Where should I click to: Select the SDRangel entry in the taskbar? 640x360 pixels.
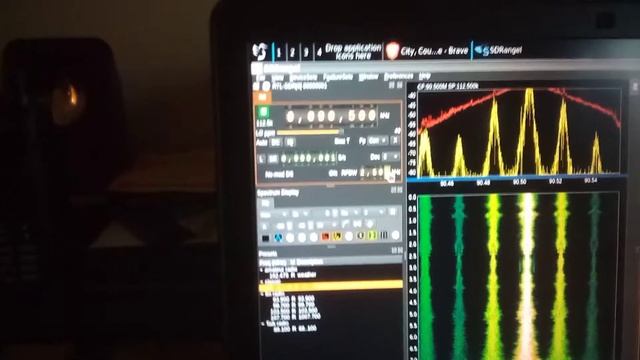(x=498, y=50)
